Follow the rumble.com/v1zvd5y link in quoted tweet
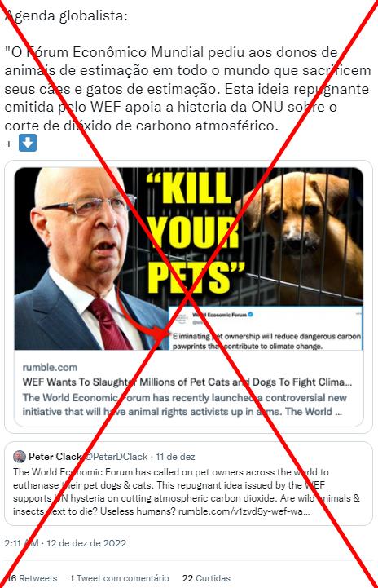Screen dimensions: 378x588 (244, 511)
